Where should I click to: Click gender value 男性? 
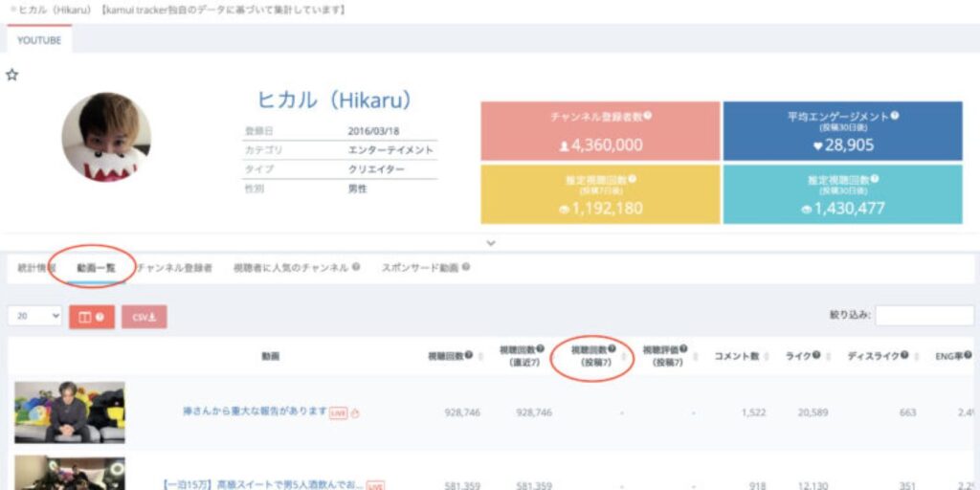[x=358, y=189]
